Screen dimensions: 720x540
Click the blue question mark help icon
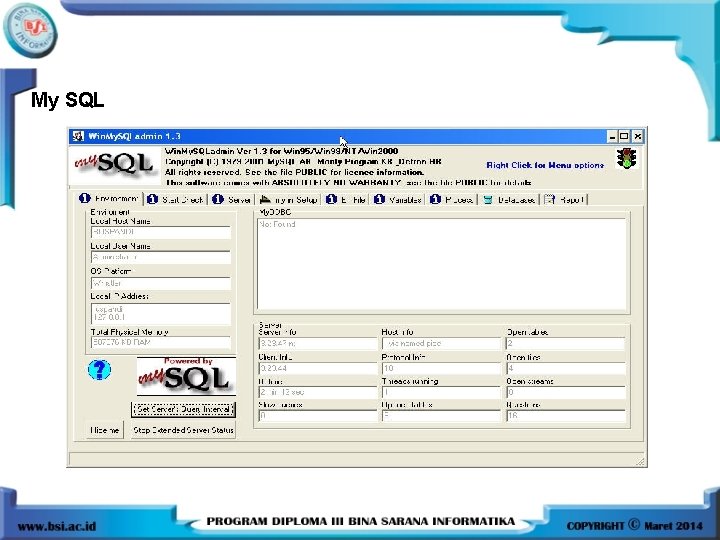coord(99,370)
